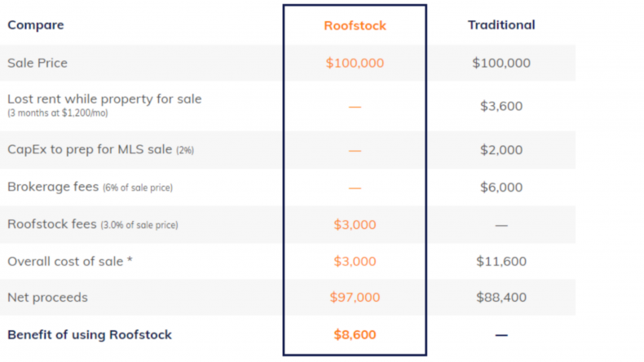Click the Traditional column header
The width and height of the screenshot is (644, 362).
[x=501, y=24]
